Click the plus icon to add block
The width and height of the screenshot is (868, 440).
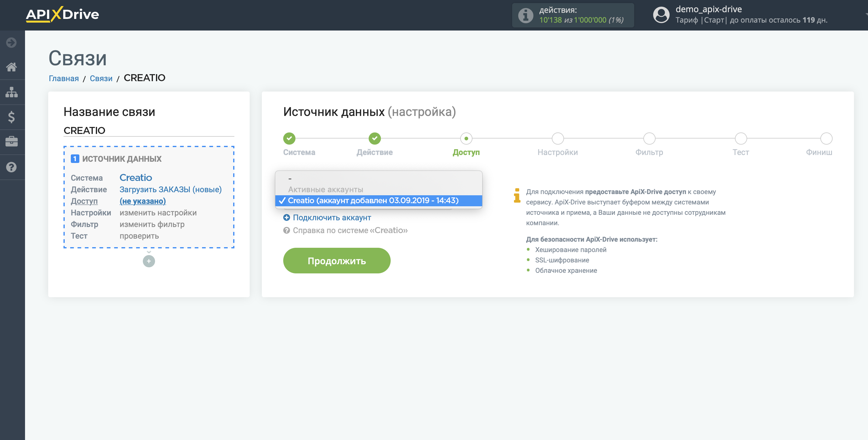[149, 261]
